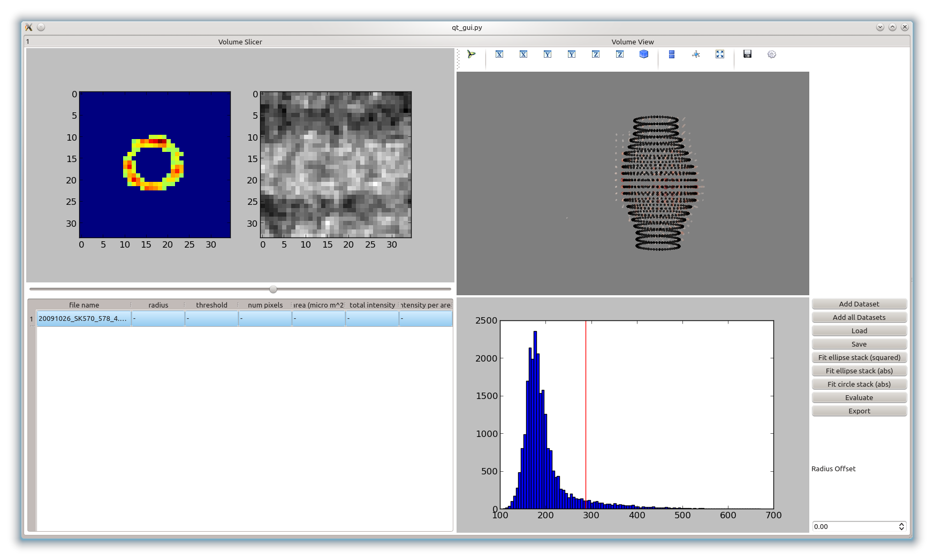The image size is (934, 560).
Task: Click the rightmost Z axis view icon
Action: pyautogui.click(x=620, y=55)
